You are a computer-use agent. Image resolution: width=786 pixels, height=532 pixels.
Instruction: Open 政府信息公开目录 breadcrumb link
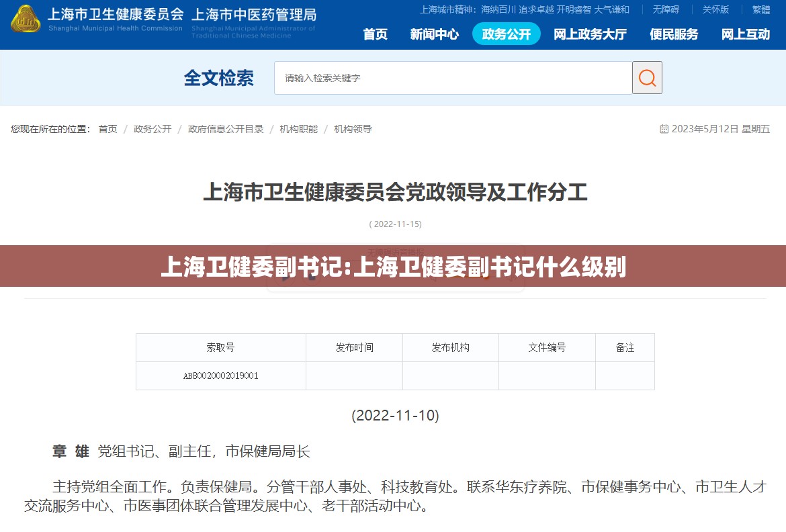tap(226, 129)
